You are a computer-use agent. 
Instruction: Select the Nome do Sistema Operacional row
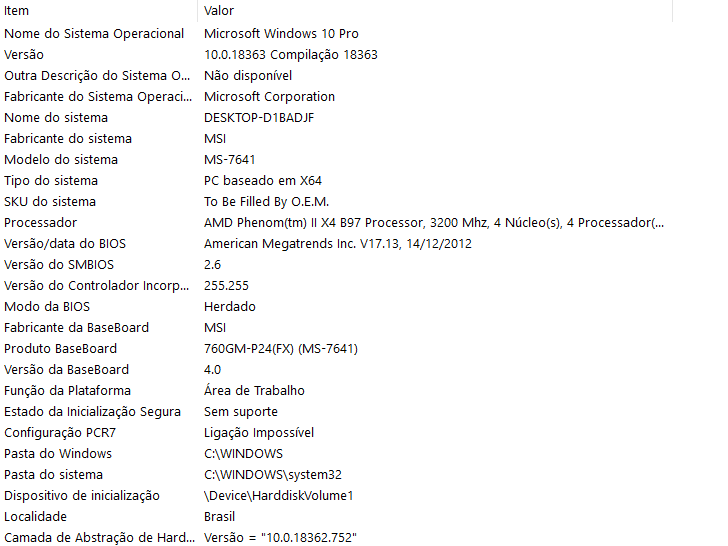[x=336, y=33]
